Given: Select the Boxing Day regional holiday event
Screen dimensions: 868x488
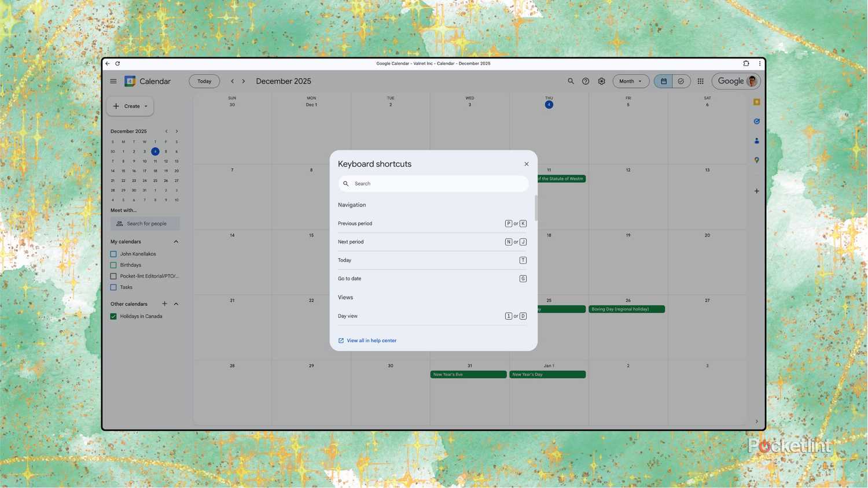Looking at the screenshot, I should (x=627, y=309).
